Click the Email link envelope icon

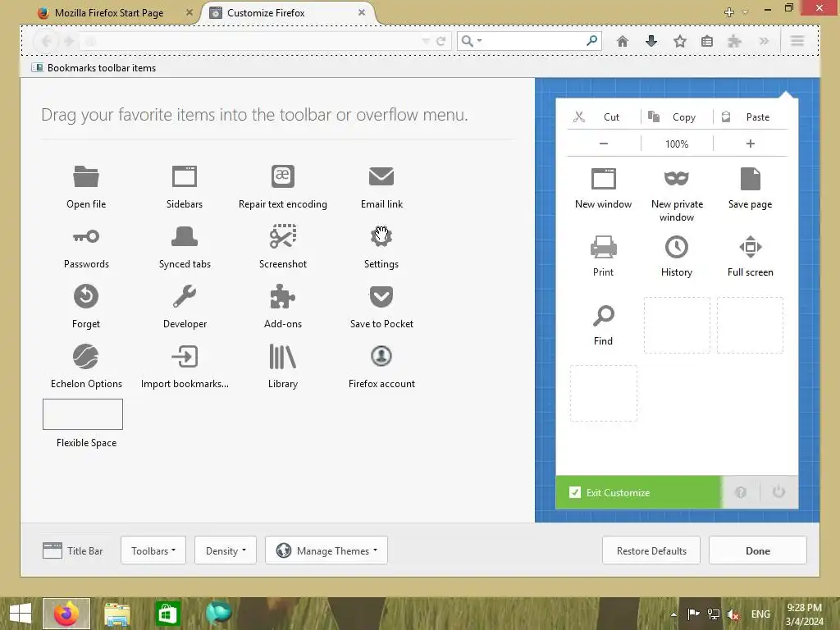[381, 176]
